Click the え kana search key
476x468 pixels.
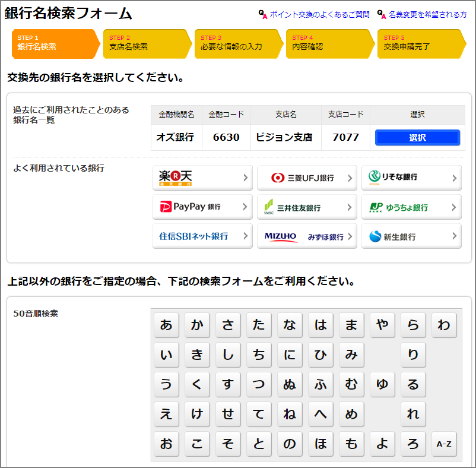[x=166, y=414]
